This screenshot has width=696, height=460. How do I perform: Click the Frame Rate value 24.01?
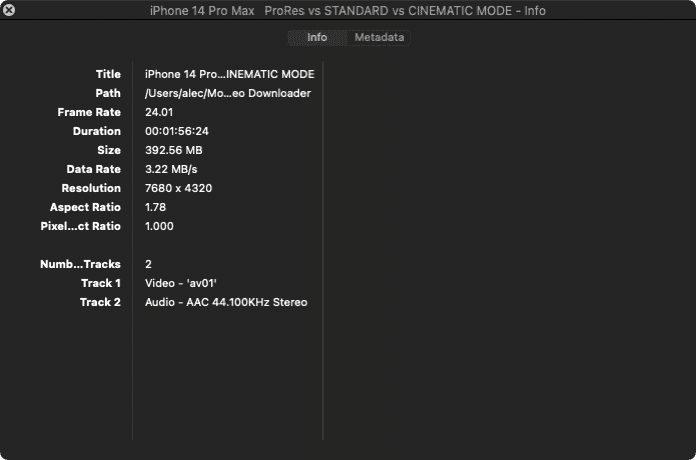coord(159,112)
